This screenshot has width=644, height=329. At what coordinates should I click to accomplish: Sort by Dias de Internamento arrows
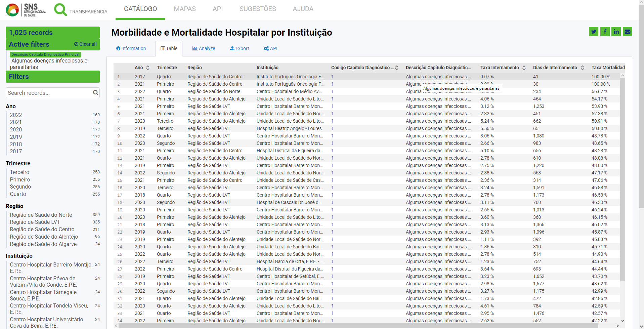(x=583, y=68)
